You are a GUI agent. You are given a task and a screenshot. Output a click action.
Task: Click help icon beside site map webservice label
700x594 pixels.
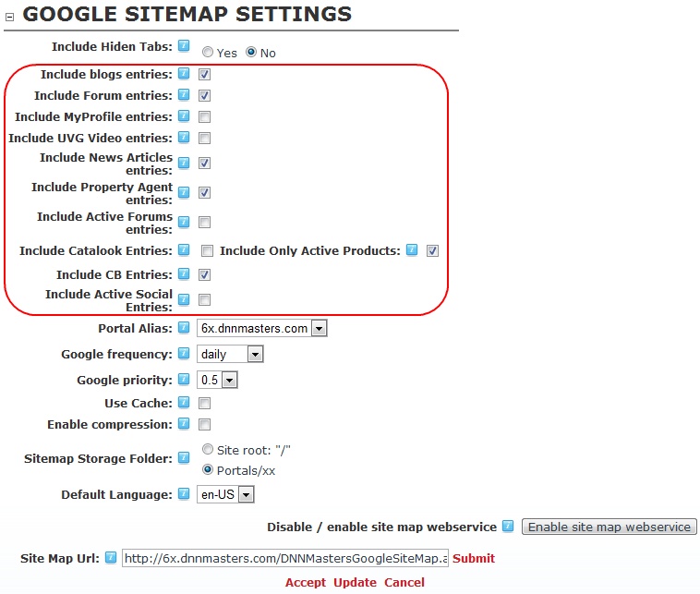tap(508, 527)
